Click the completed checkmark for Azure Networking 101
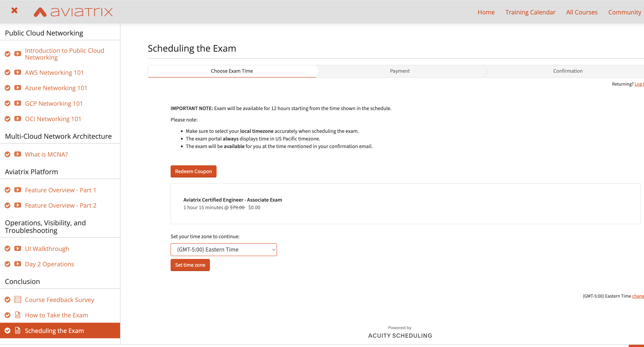This screenshot has height=347, width=644. point(7,88)
